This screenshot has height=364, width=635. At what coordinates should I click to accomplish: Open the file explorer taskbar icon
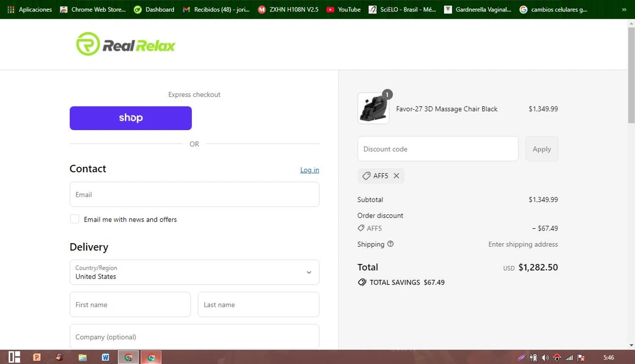tap(83, 358)
